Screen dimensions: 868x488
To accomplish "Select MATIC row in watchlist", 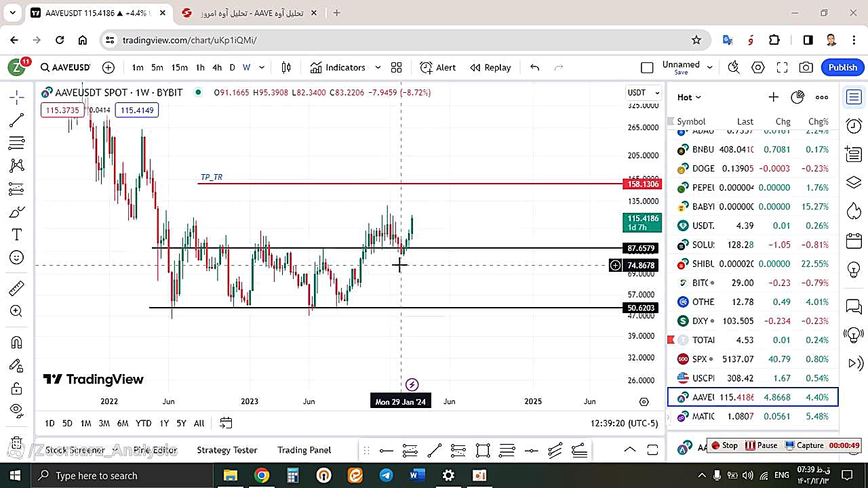I will pos(753,416).
